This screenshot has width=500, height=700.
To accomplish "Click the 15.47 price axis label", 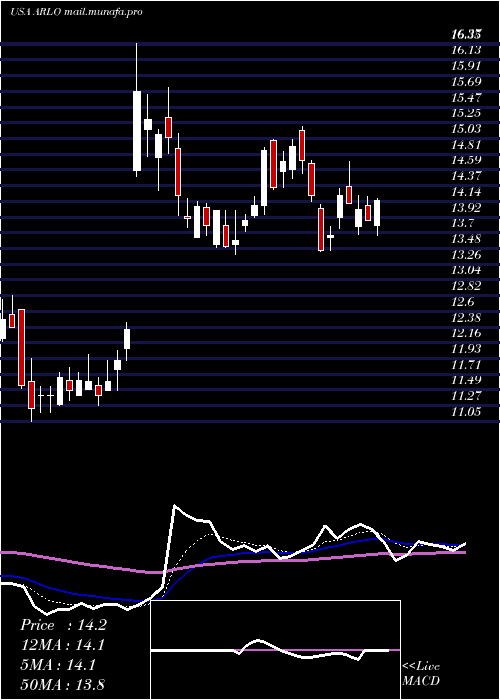I will [467, 97].
